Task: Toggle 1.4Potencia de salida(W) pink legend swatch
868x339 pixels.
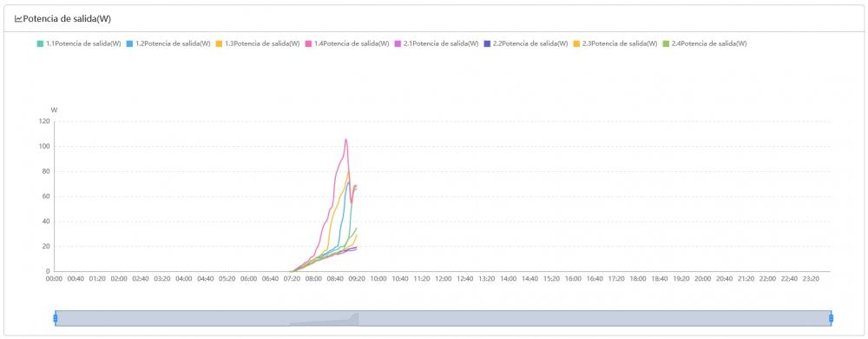Action: coord(309,43)
